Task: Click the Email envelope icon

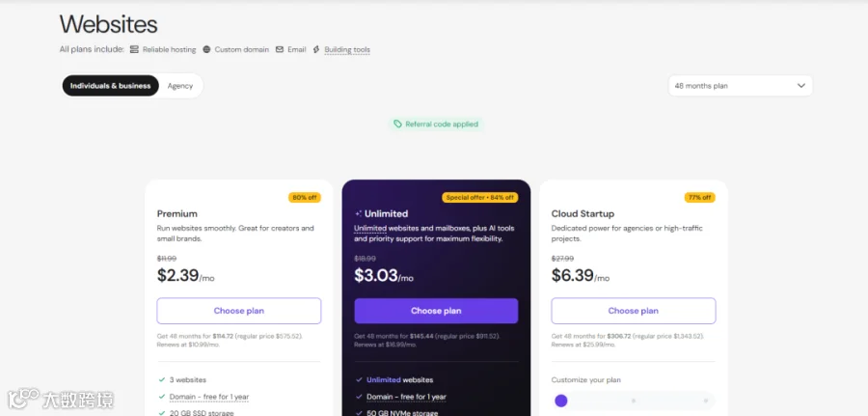Action: [280, 49]
